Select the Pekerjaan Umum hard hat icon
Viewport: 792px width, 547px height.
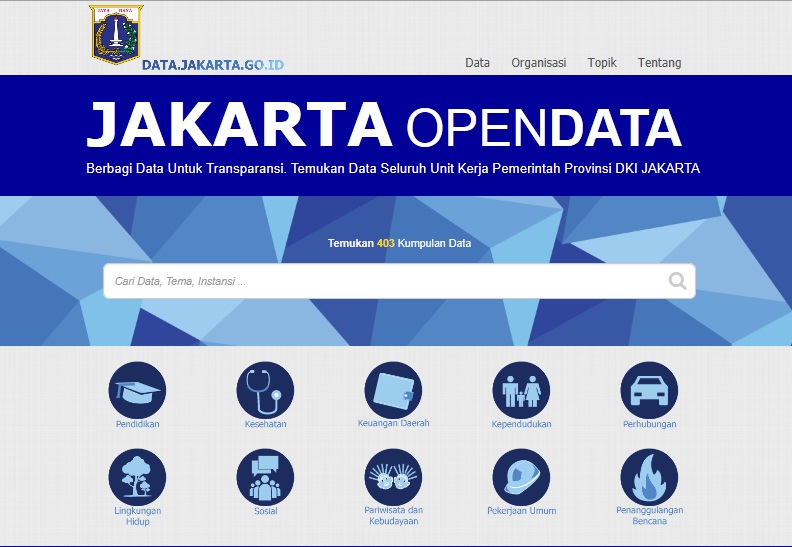(521, 477)
